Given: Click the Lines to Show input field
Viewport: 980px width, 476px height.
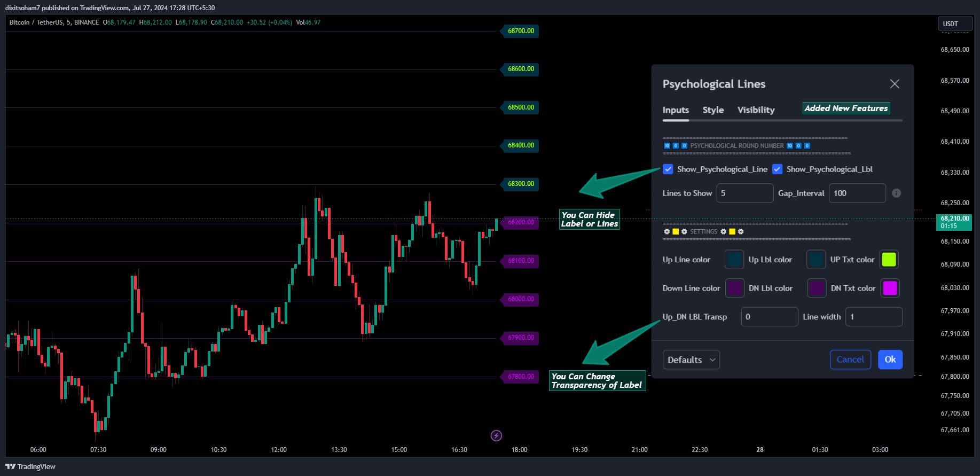Looking at the screenshot, I should point(745,193).
